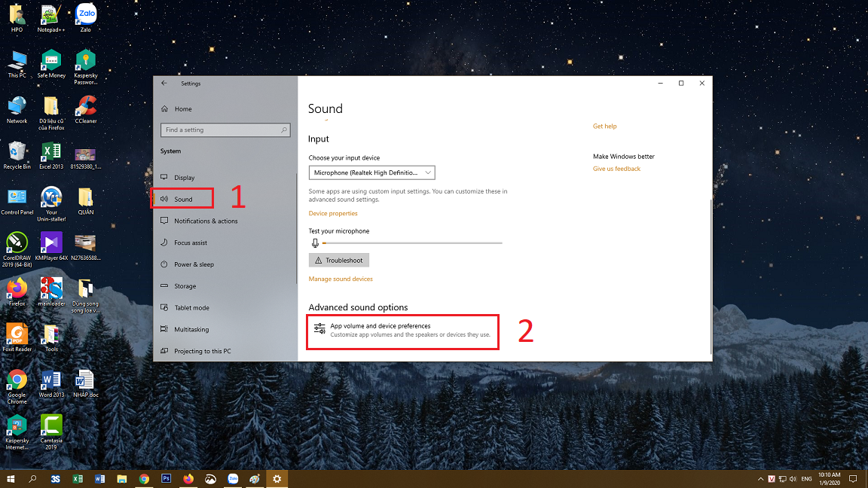Open Display settings in sidebar
868x488 pixels.
click(x=184, y=178)
